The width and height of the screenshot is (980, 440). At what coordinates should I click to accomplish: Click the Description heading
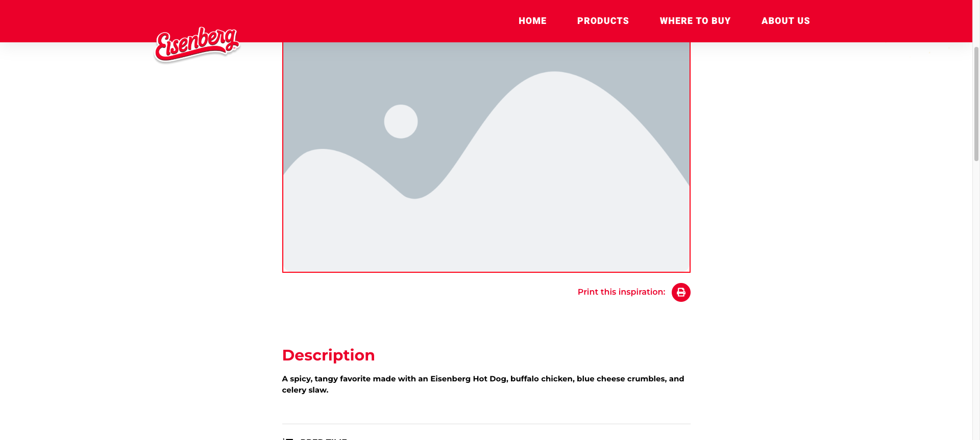point(328,355)
